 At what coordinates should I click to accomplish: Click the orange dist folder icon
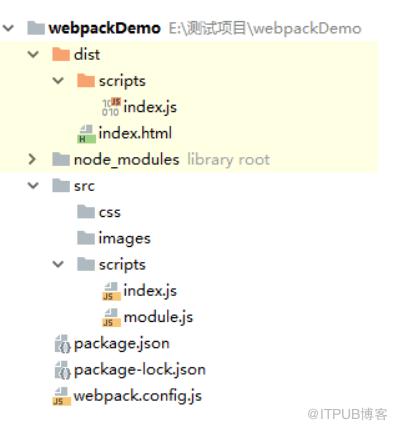[x=61, y=54]
